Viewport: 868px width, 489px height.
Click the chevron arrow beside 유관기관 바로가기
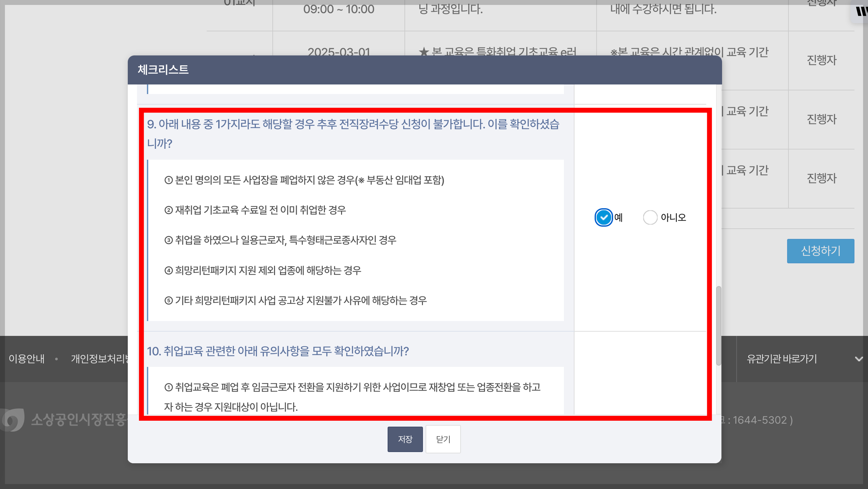858,359
